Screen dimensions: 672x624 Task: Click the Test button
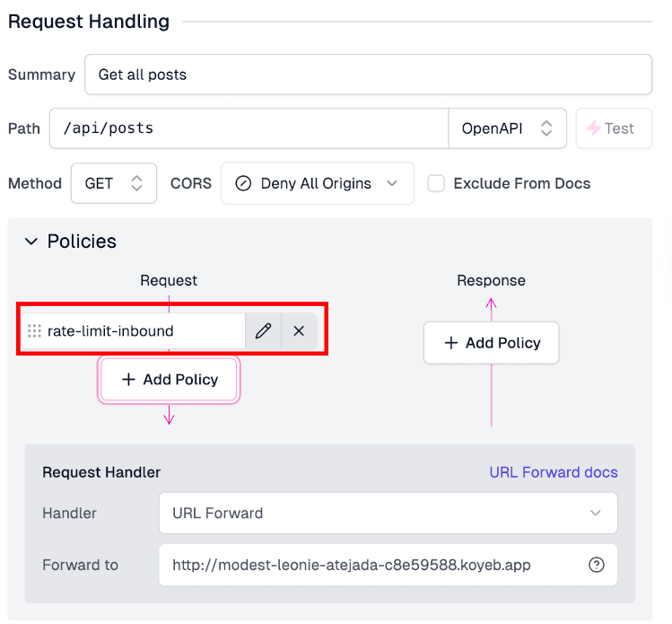coord(610,128)
